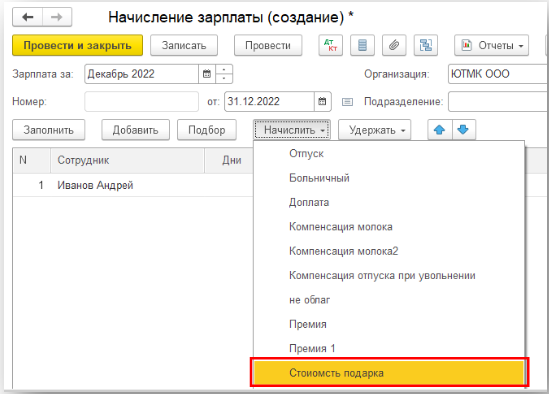Select Компенсация отпуска при увольнении

tap(389, 276)
